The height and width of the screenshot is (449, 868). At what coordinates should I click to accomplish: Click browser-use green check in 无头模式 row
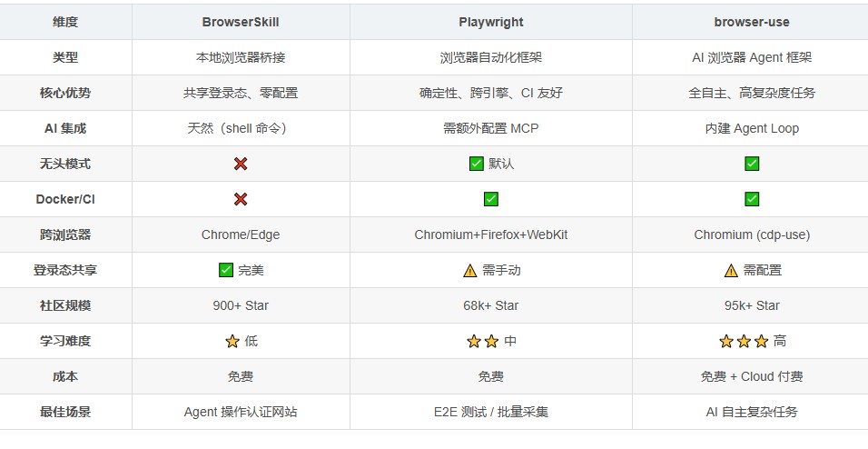tap(752, 164)
